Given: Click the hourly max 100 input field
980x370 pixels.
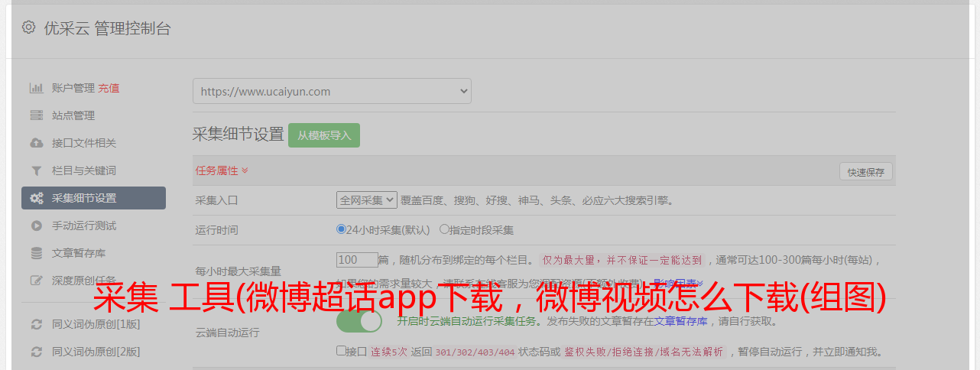Looking at the screenshot, I should coord(357,260).
